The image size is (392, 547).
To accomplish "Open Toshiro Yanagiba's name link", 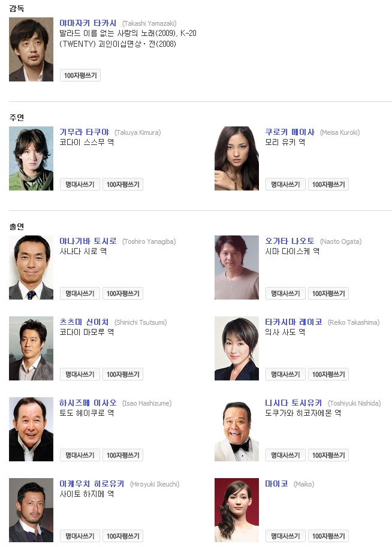I will click(x=88, y=241).
